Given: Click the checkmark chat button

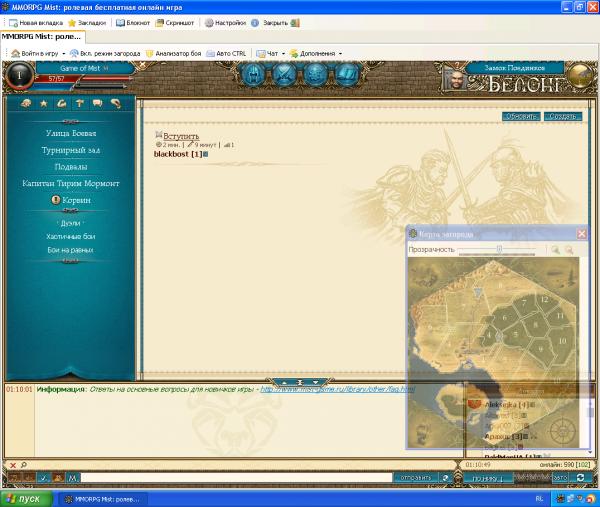Looking at the screenshot, I should click(43, 478).
